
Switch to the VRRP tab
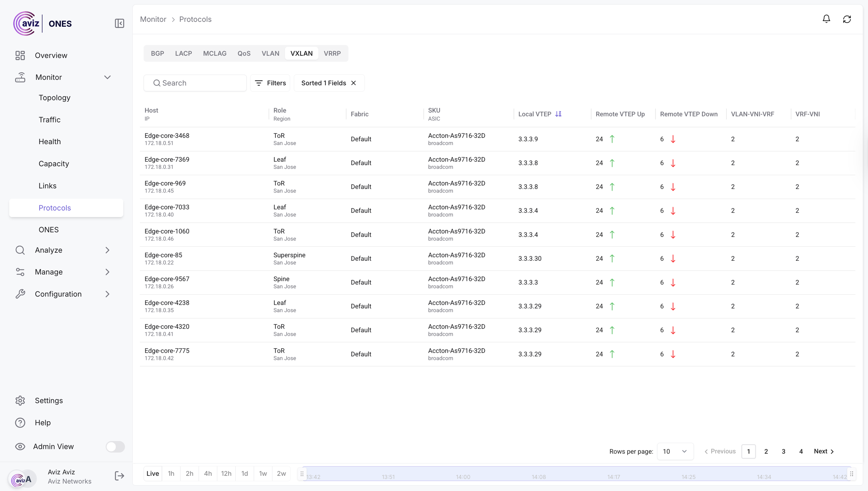click(x=332, y=53)
